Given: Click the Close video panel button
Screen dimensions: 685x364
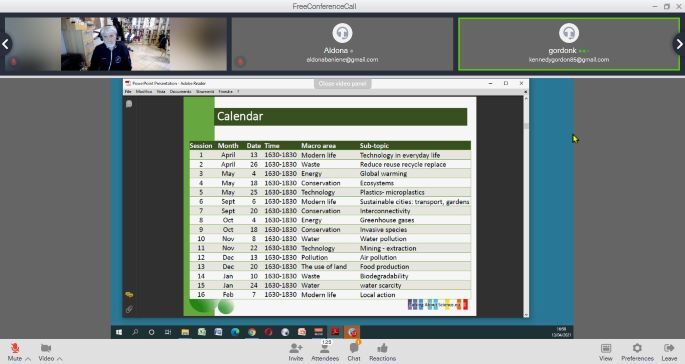Looking at the screenshot, I should pyautogui.click(x=342, y=83).
